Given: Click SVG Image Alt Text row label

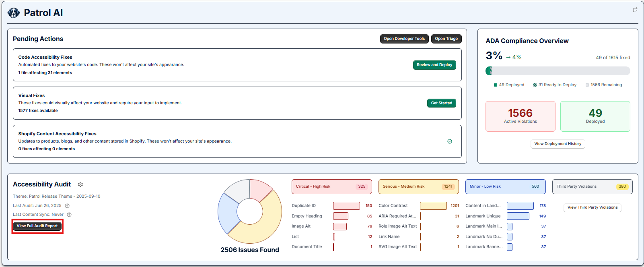Looking at the screenshot, I should click(x=398, y=247).
